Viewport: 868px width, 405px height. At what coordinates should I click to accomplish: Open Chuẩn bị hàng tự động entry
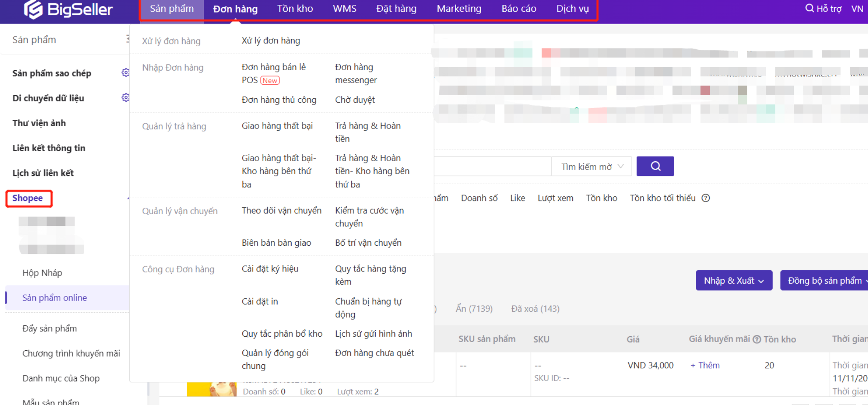point(368,308)
